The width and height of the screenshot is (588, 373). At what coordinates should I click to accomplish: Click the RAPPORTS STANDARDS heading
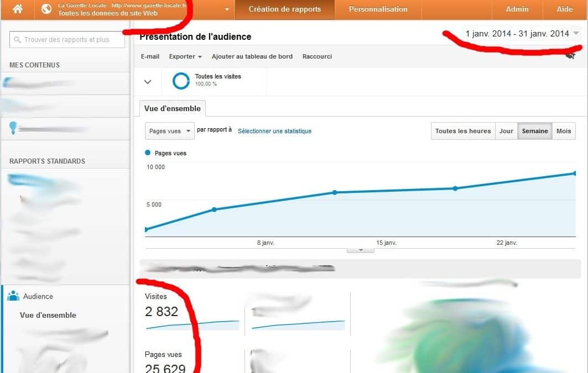click(x=47, y=161)
